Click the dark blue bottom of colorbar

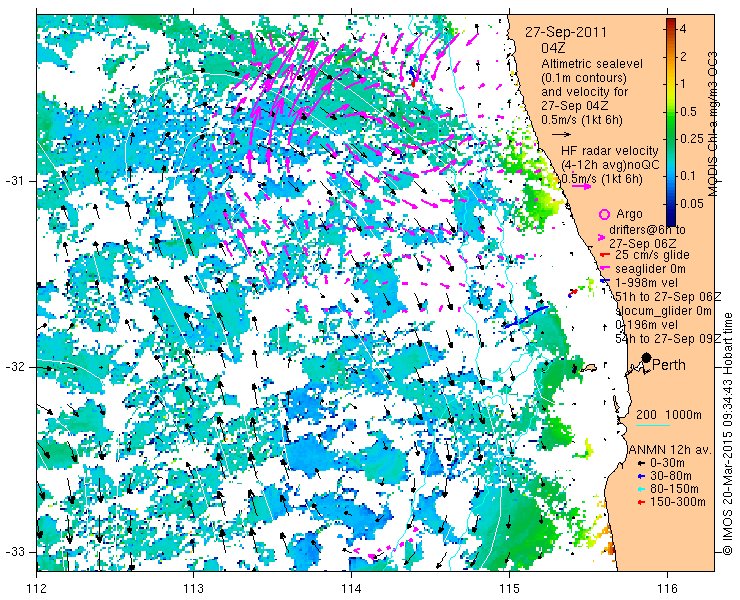point(671,220)
